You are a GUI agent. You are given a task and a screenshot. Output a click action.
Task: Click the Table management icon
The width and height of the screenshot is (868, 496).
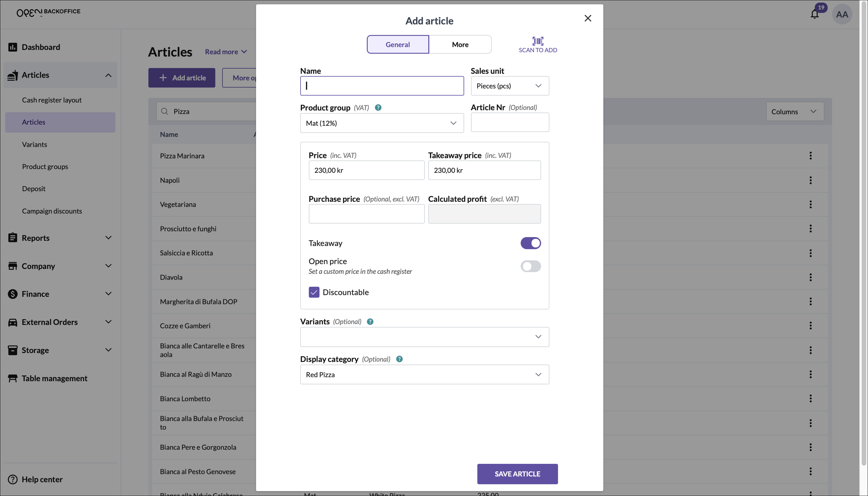click(x=13, y=379)
